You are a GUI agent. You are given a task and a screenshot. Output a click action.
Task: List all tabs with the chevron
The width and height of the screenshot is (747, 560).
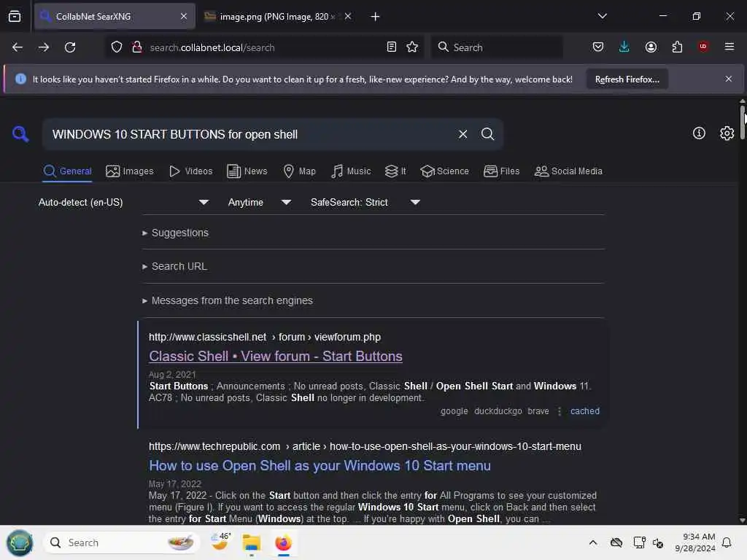point(602,16)
